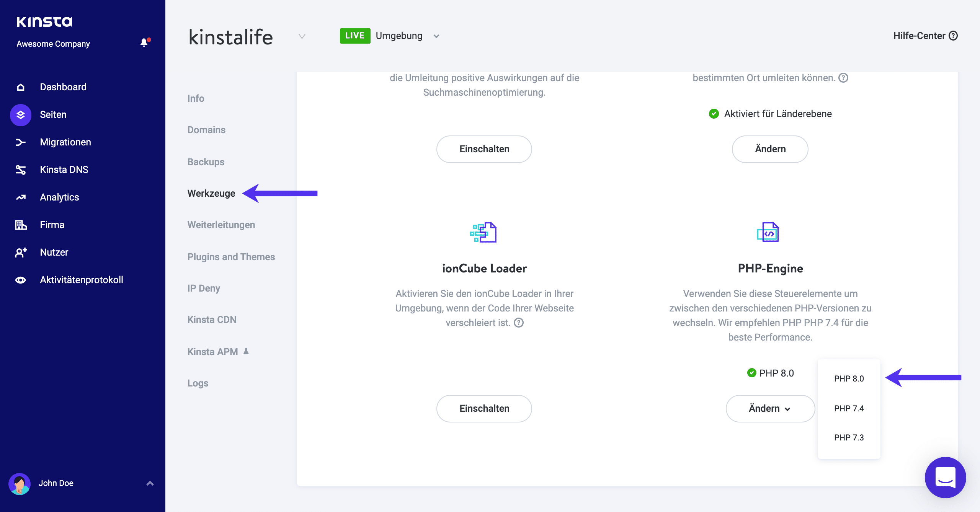Click the Aktivitätenprotokoll eye icon
The height and width of the screenshot is (512, 980).
(20, 280)
